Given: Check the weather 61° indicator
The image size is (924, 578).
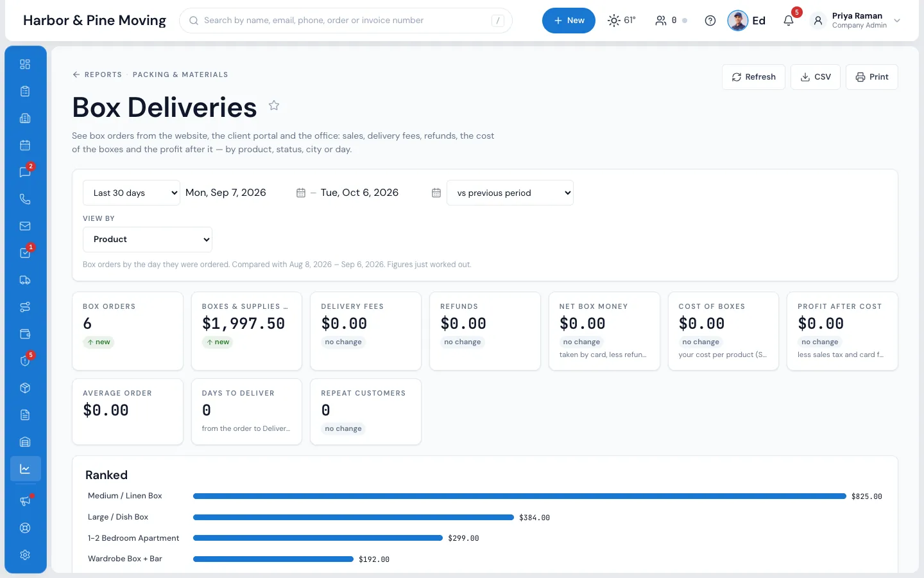Looking at the screenshot, I should click(622, 21).
